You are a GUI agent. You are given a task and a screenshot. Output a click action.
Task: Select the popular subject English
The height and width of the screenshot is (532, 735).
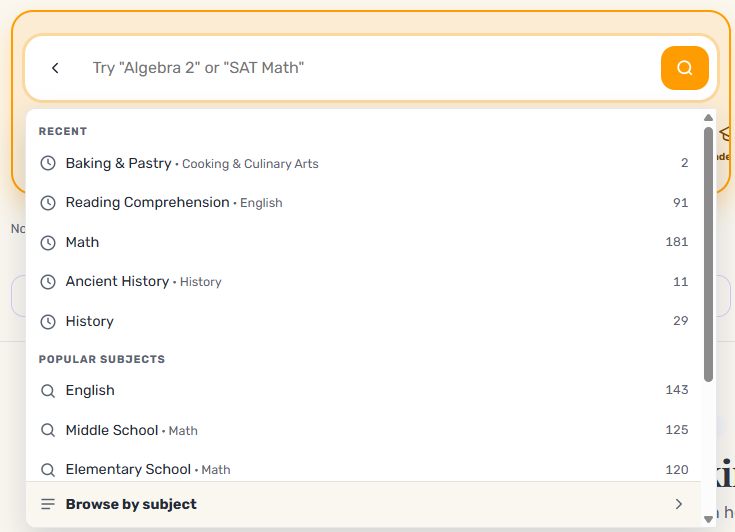pos(363,390)
